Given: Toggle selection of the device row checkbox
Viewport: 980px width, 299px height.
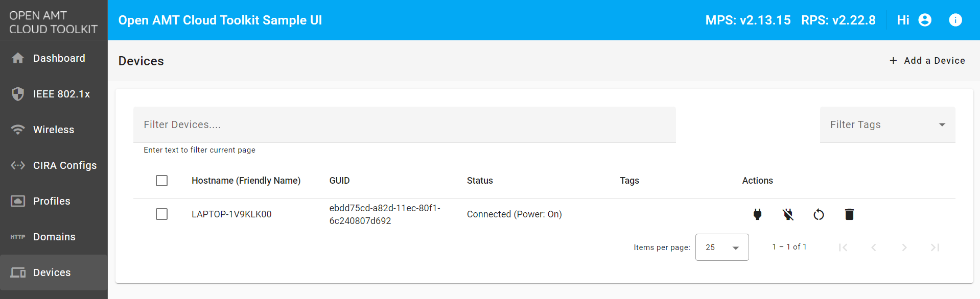Looking at the screenshot, I should point(161,214).
